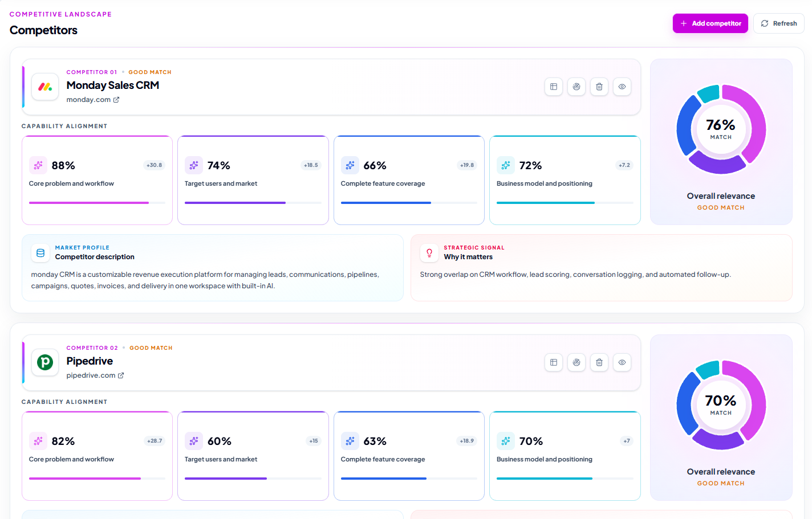Click the Add competitor button
The height and width of the screenshot is (519, 812).
coord(710,23)
